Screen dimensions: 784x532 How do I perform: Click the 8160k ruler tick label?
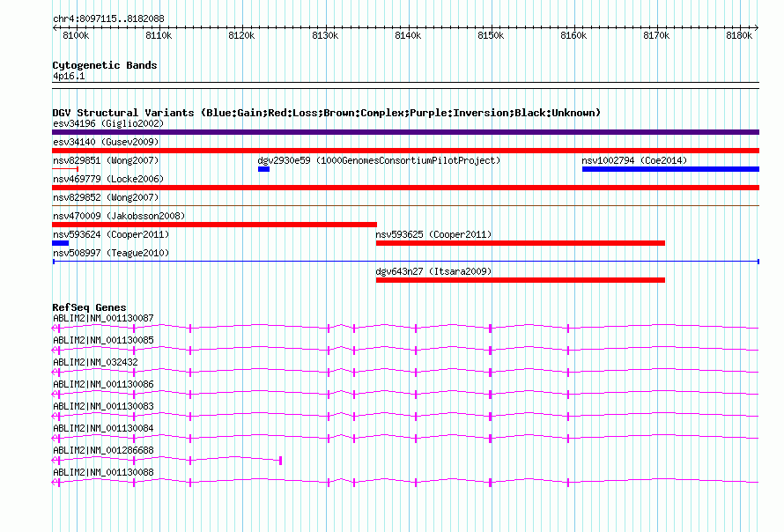point(573,35)
